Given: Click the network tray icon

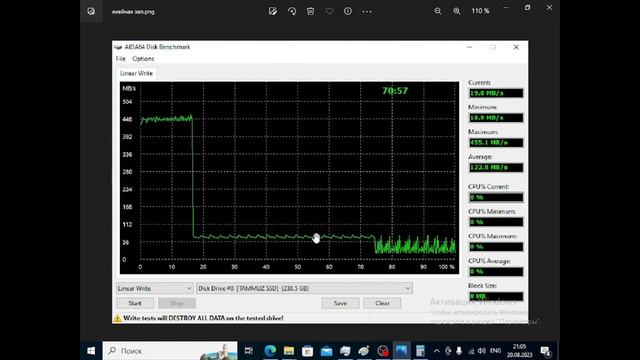Looking at the screenshot, I should (471, 351).
